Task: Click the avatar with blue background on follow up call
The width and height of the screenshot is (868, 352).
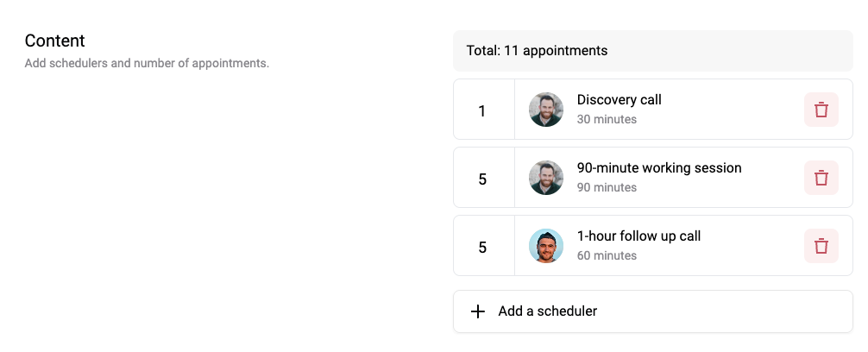Action: tap(546, 246)
